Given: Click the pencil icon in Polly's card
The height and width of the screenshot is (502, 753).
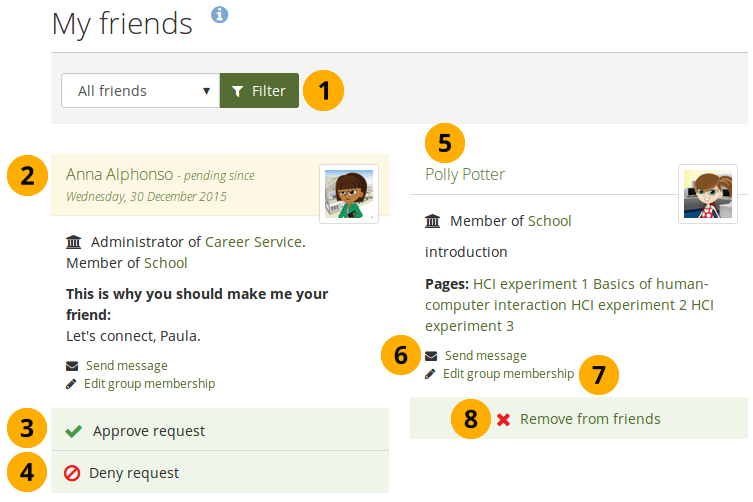Looking at the screenshot, I should pyautogui.click(x=431, y=374).
